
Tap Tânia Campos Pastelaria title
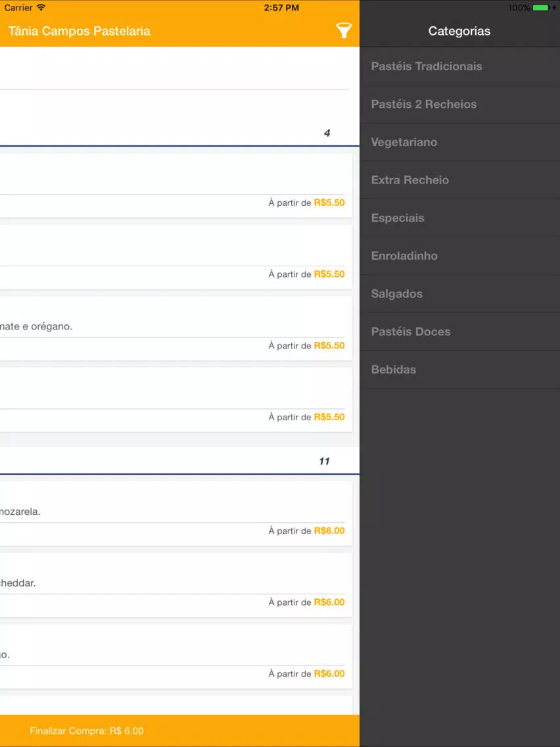point(79,31)
